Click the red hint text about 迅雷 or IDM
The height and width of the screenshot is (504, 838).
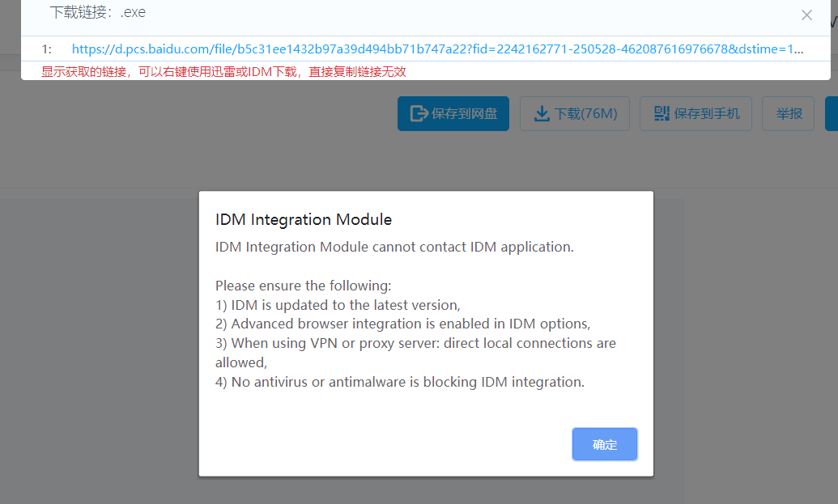pos(223,72)
